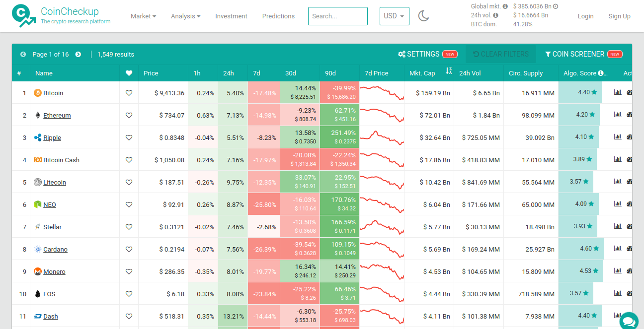Screen dimensions: 644x329
Task: Focus the Search input field
Action: coord(338,16)
